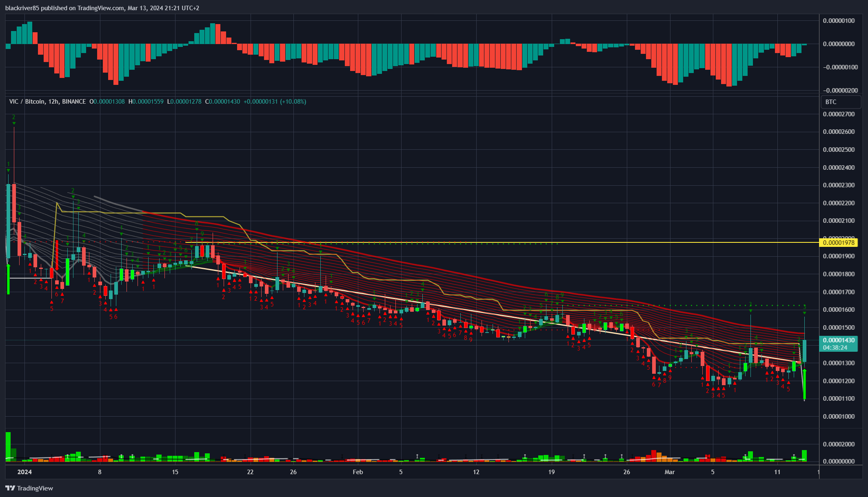Screen dimensions: 868x497
Task: Click the 12h interval label in legend
Action: coord(53,102)
